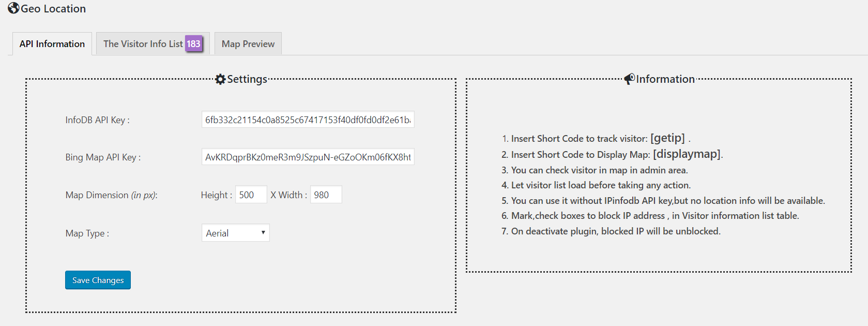Expand the Map Type dropdown showing Aerial
Viewport: 868px width, 326px height.
point(235,233)
